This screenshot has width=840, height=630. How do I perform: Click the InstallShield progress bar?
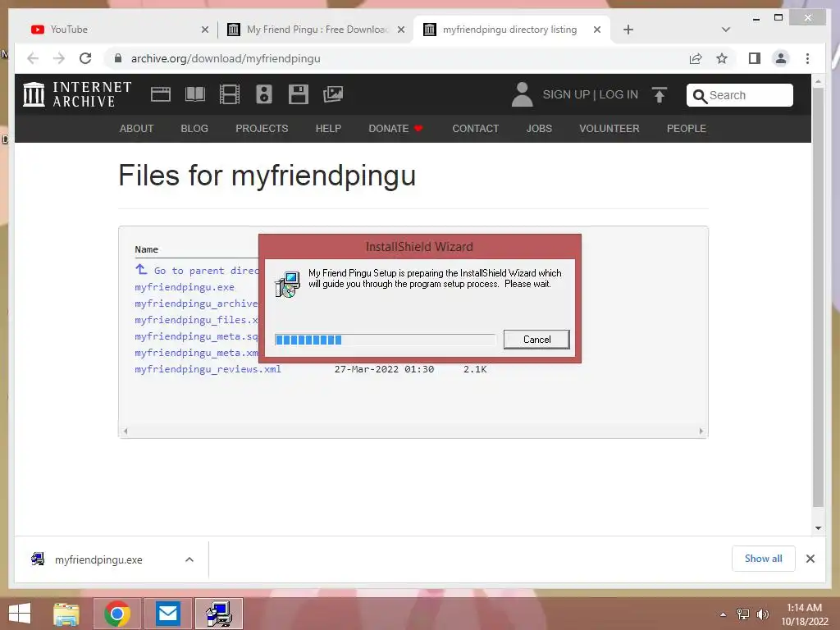(386, 340)
